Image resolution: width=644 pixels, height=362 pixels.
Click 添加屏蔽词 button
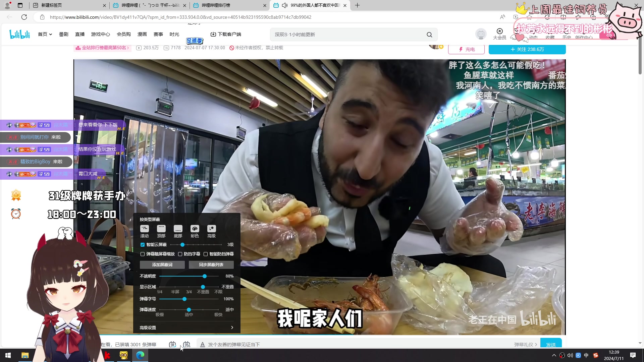pyautogui.click(x=162, y=265)
